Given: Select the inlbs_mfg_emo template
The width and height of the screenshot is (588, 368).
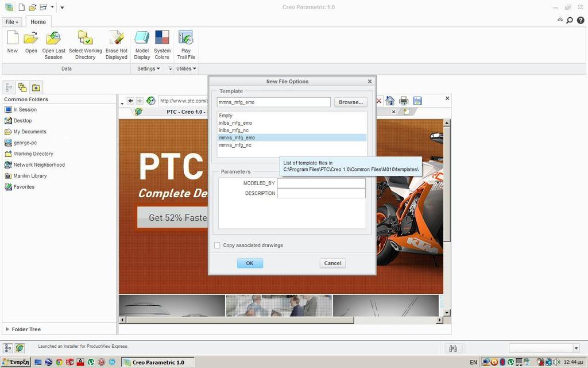Looking at the screenshot, I should [292, 123].
